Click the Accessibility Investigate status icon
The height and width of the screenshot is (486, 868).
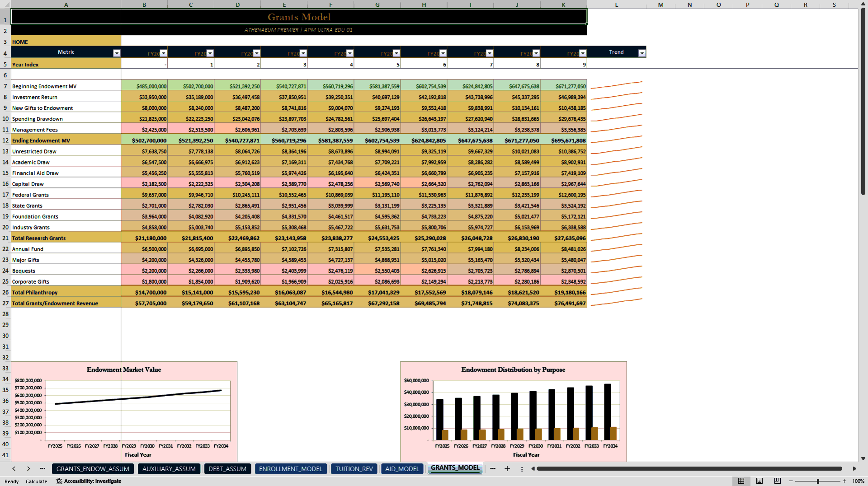89,481
